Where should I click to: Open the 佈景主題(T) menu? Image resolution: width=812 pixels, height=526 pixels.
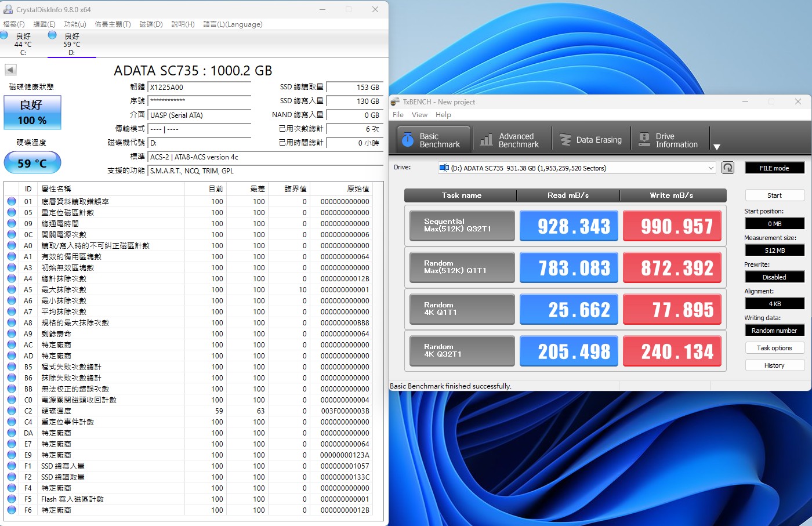(113, 24)
